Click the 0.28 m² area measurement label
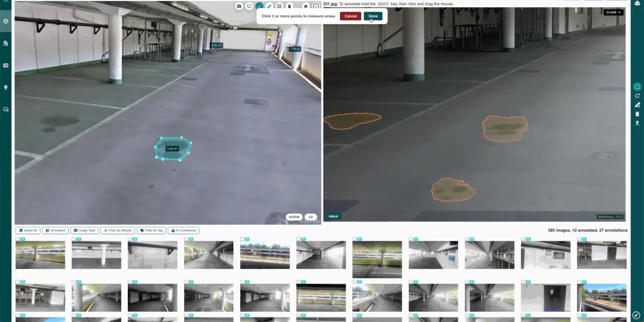This screenshot has height=322, width=644. 172,149
